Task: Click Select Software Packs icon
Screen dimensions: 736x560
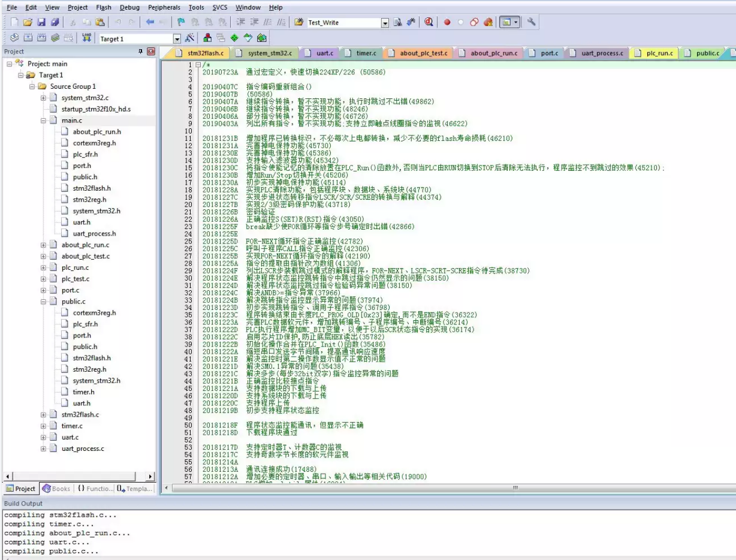Action: (248, 38)
